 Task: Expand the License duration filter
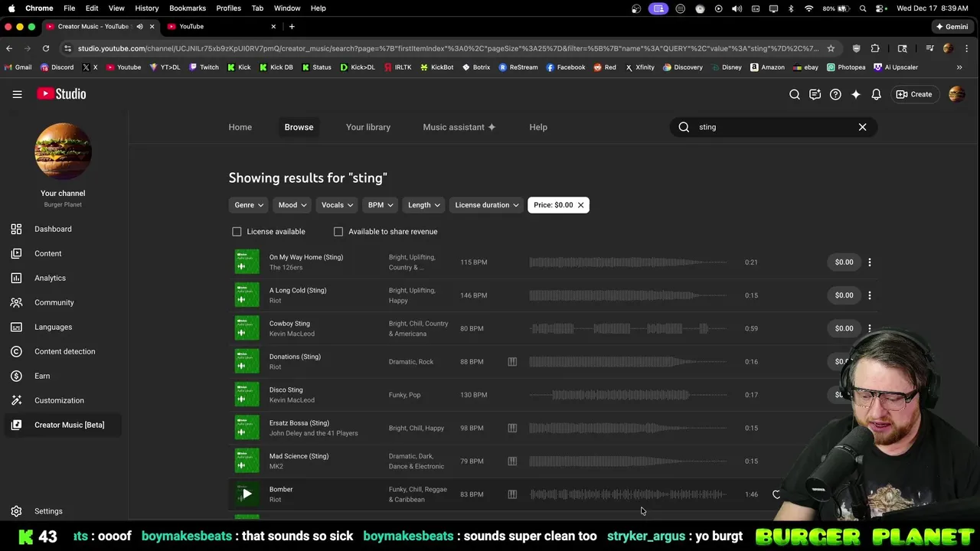click(x=487, y=205)
